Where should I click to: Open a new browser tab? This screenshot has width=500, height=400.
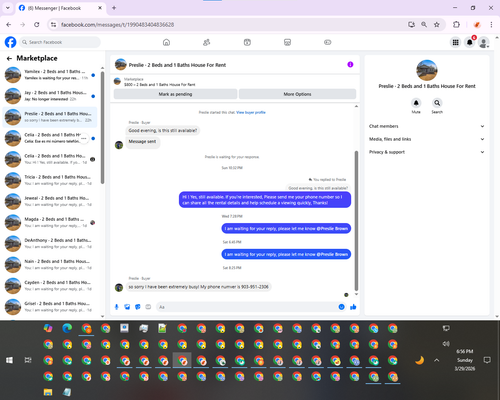tap(114, 8)
